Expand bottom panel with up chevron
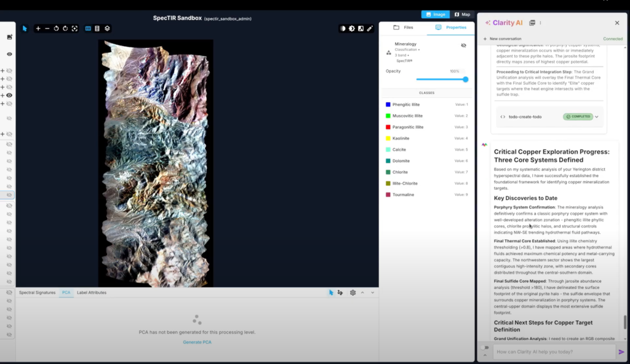Screen dimensions: 630x364 coord(362,293)
